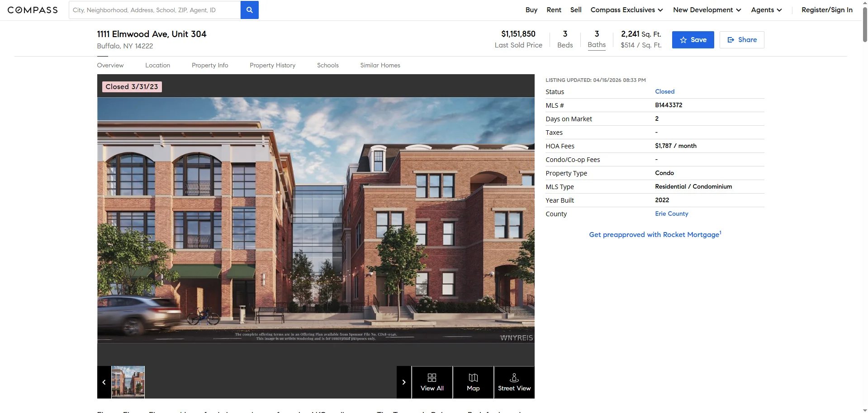
Task: Open Street View for this listing
Action: click(514, 382)
